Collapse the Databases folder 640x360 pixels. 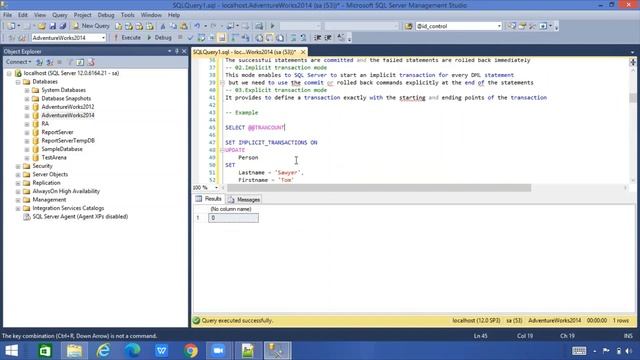[x=18, y=82]
